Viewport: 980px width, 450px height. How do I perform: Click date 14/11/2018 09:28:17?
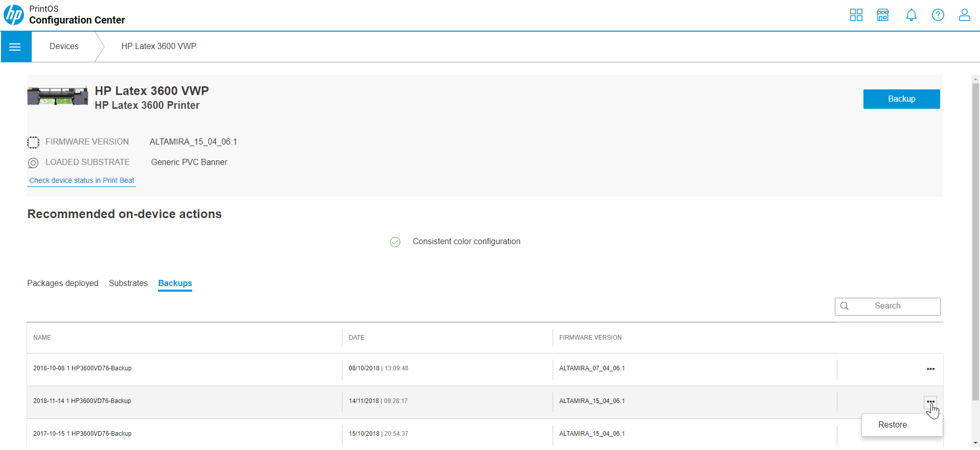pos(378,401)
